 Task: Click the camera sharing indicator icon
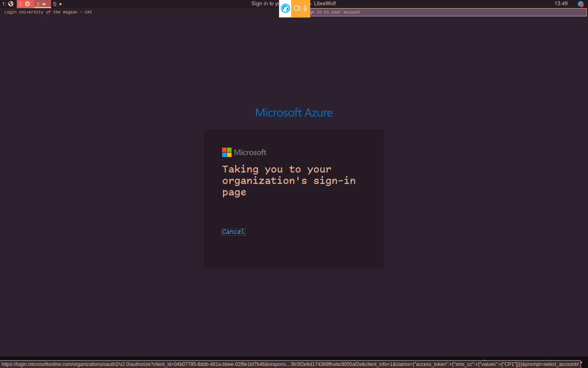point(296,9)
